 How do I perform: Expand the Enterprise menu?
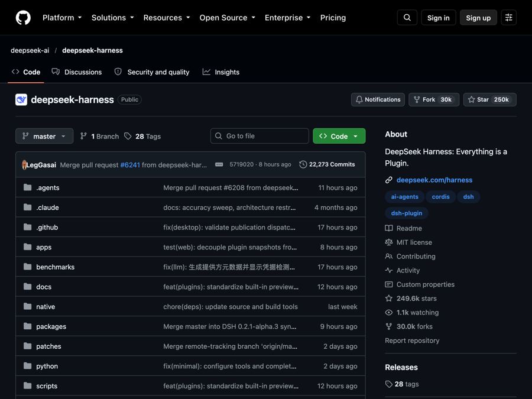[288, 18]
